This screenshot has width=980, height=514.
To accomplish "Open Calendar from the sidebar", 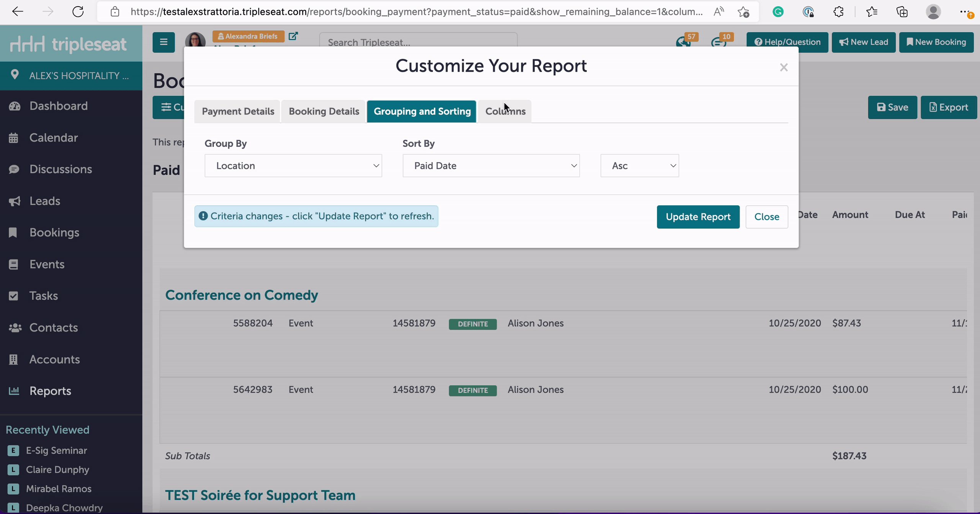I will pos(54,138).
